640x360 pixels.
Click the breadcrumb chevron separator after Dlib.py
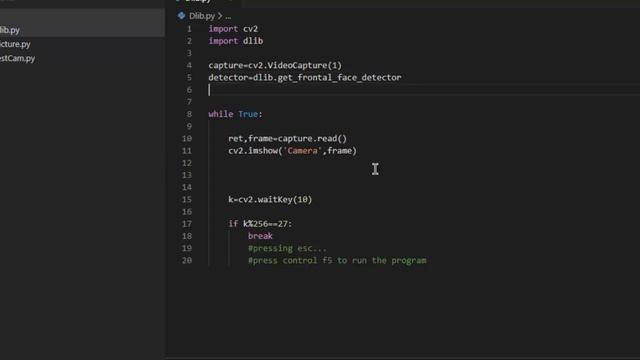pyautogui.click(x=220, y=16)
